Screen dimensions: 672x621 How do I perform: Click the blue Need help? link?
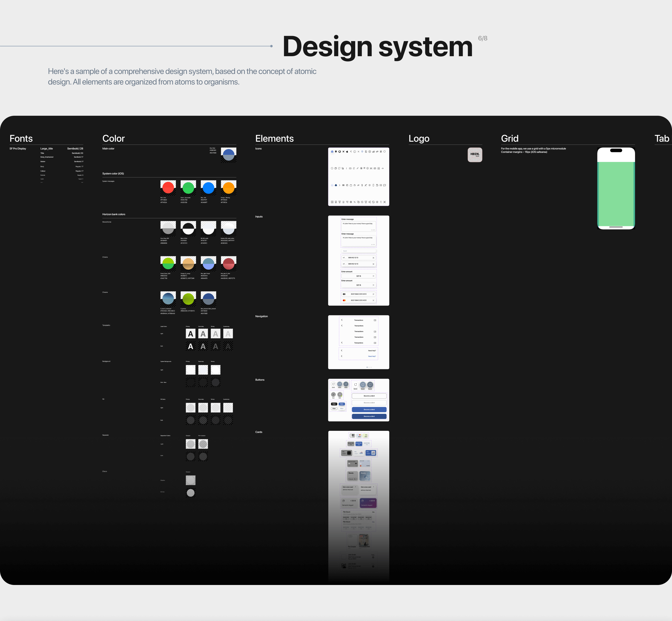pos(372,356)
